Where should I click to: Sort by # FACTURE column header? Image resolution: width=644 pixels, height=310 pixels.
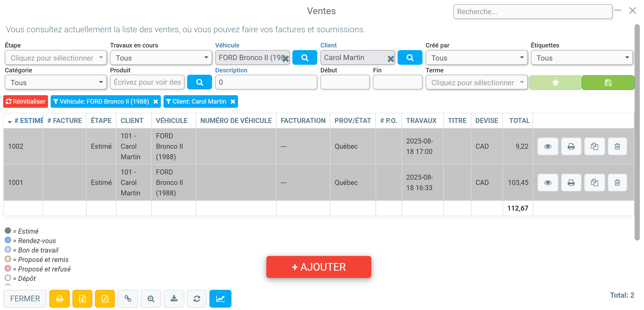pyautogui.click(x=65, y=121)
